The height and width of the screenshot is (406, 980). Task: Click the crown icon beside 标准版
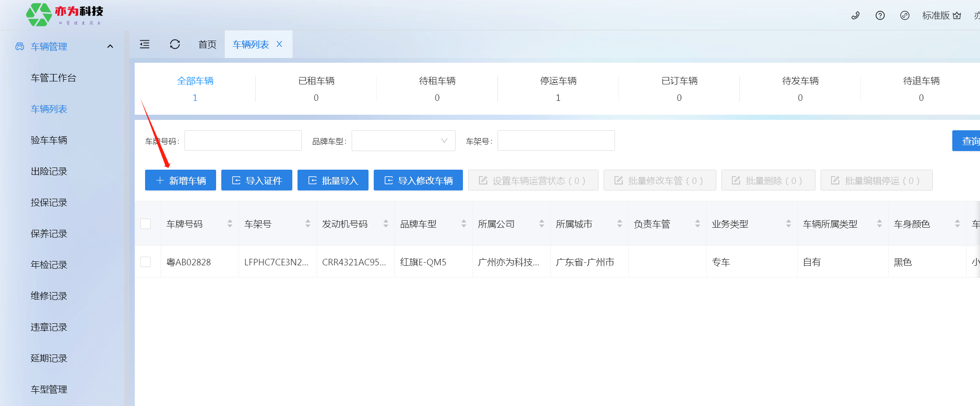957,16
